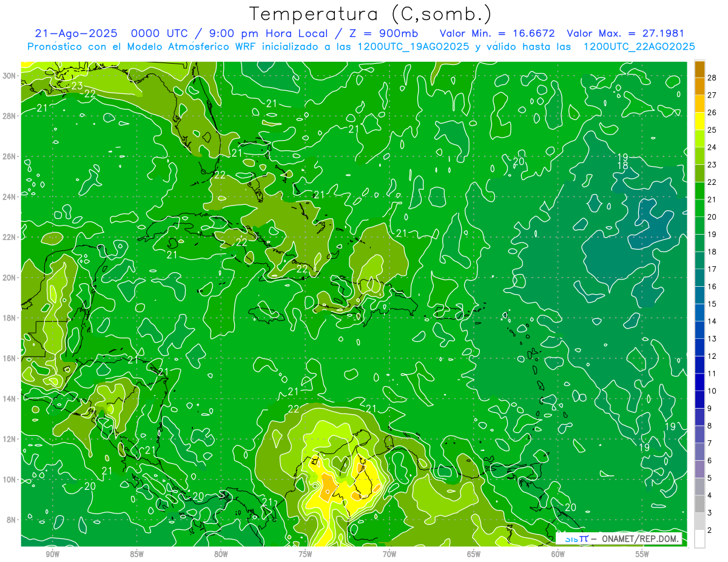Click the 70W longitude axis label

(x=389, y=554)
